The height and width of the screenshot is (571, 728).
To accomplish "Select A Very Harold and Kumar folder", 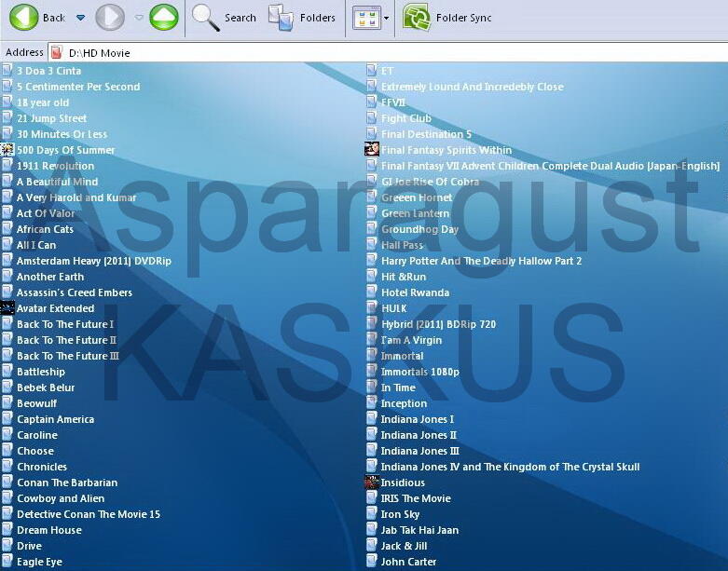I will (x=76, y=197).
